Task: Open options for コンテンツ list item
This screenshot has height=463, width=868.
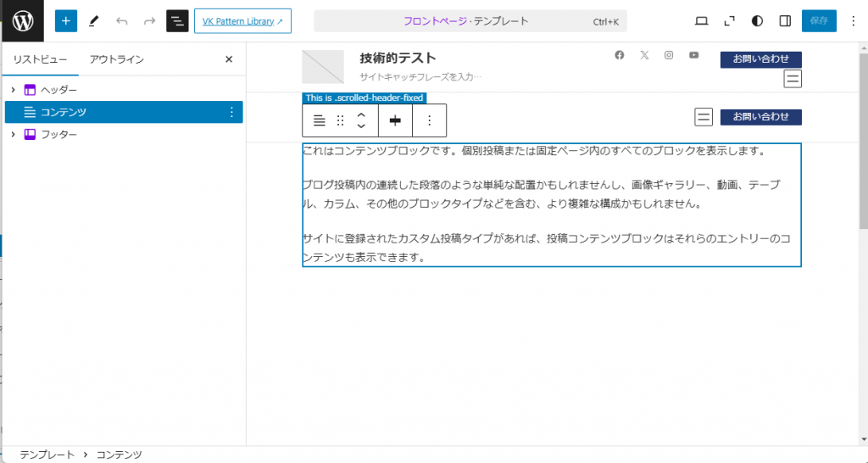Action: click(231, 112)
